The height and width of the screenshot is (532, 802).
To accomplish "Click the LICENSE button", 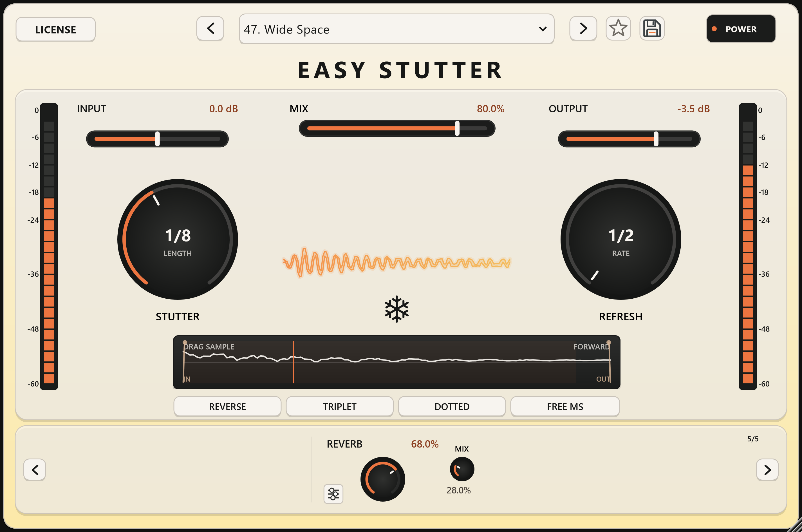I will click(56, 30).
